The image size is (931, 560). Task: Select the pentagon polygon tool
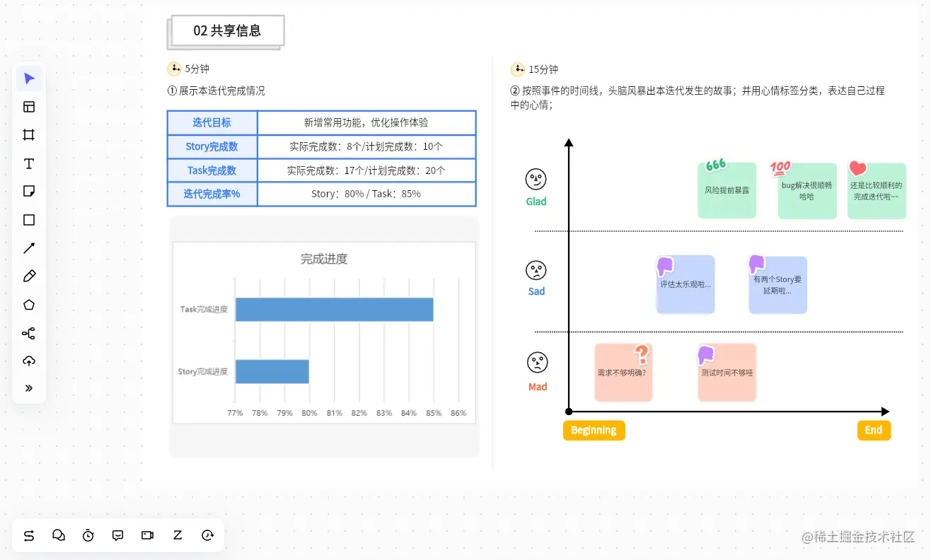(x=29, y=305)
